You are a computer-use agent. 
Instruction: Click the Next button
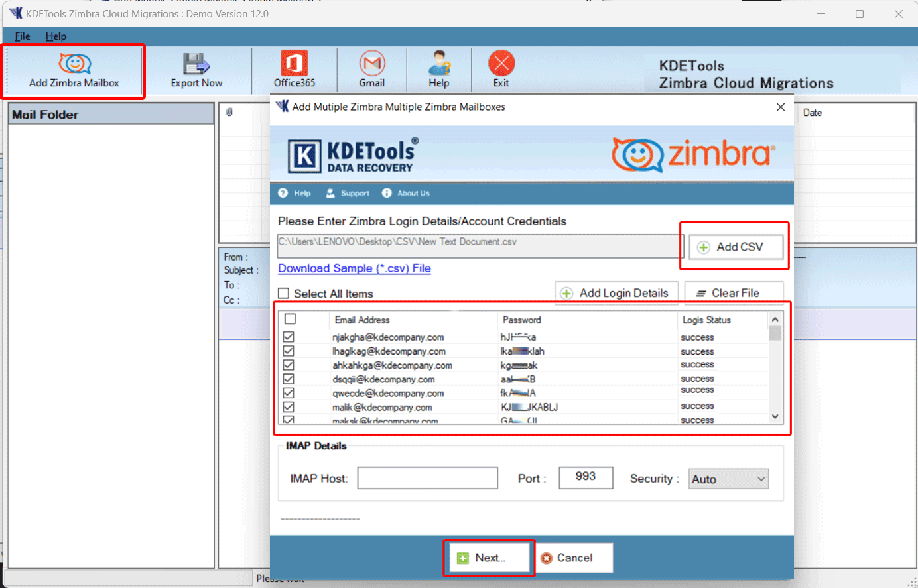490,558
